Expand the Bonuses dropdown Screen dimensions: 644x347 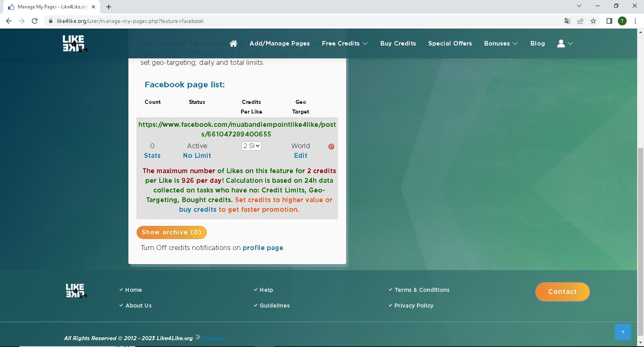(x=501, y=43)
